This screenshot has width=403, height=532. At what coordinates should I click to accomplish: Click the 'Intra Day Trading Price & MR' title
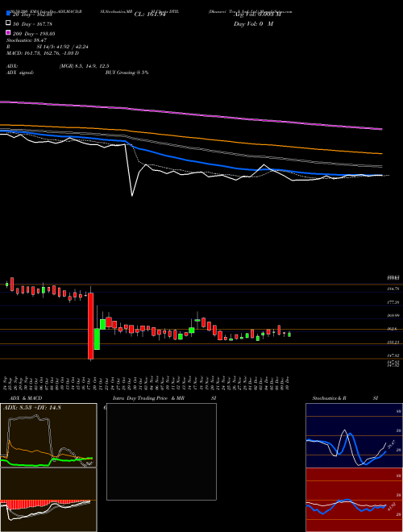coord(149,398)
